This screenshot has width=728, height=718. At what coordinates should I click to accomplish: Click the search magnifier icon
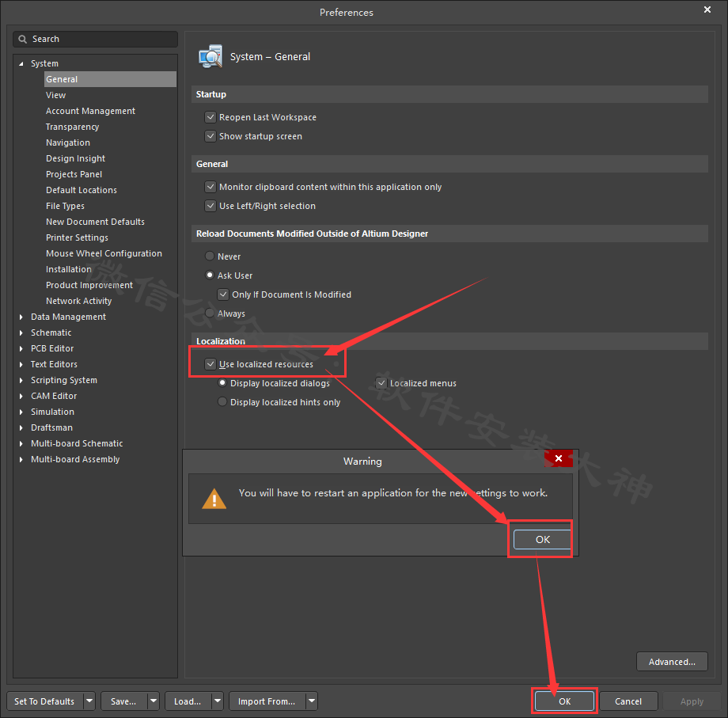click(22, 40)
